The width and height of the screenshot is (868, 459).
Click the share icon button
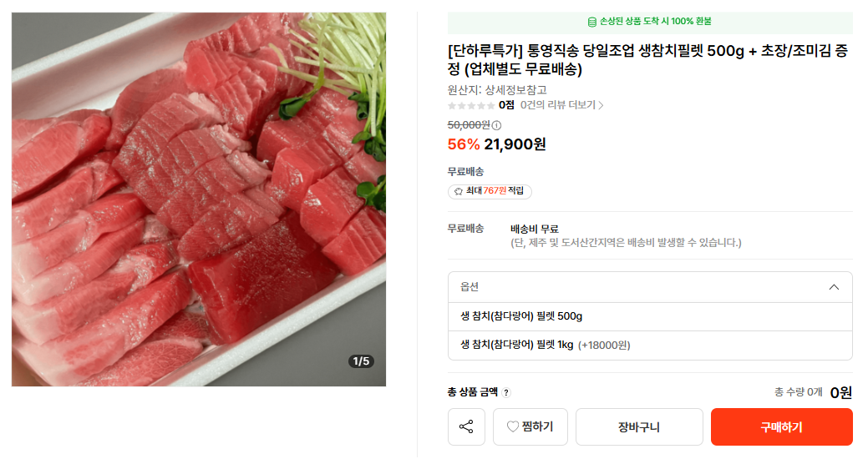[466, 427]
